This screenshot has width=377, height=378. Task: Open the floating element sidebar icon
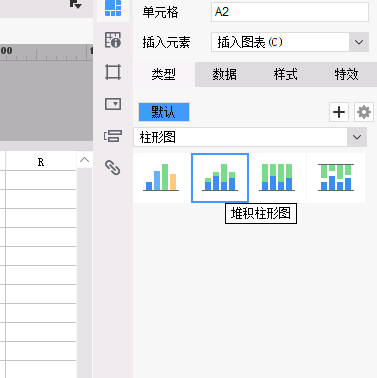(113, 72)
